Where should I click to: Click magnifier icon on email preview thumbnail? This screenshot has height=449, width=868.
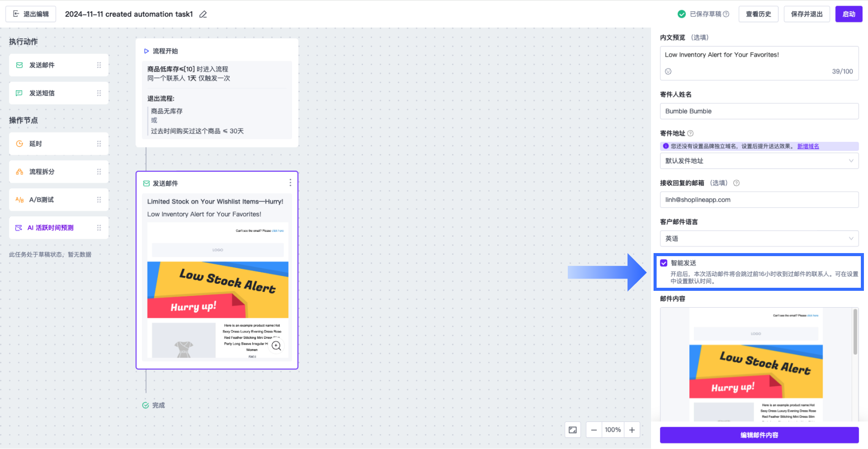click(276, 346)
